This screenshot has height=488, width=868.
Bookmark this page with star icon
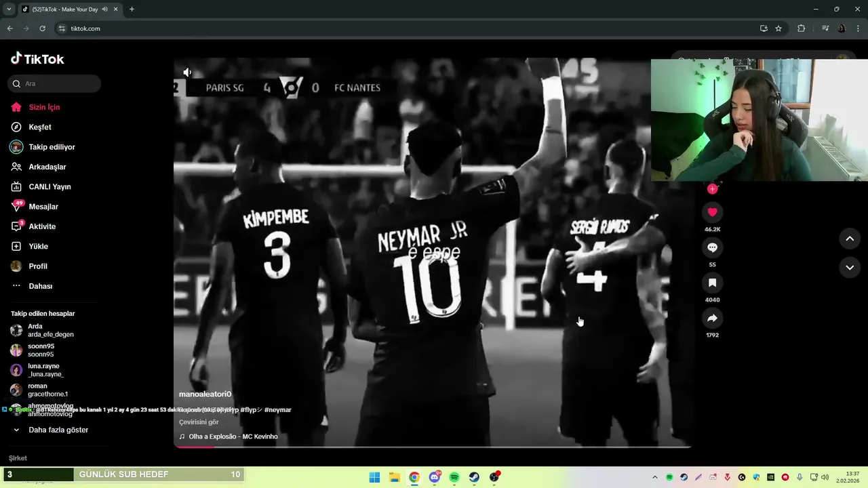778,28
